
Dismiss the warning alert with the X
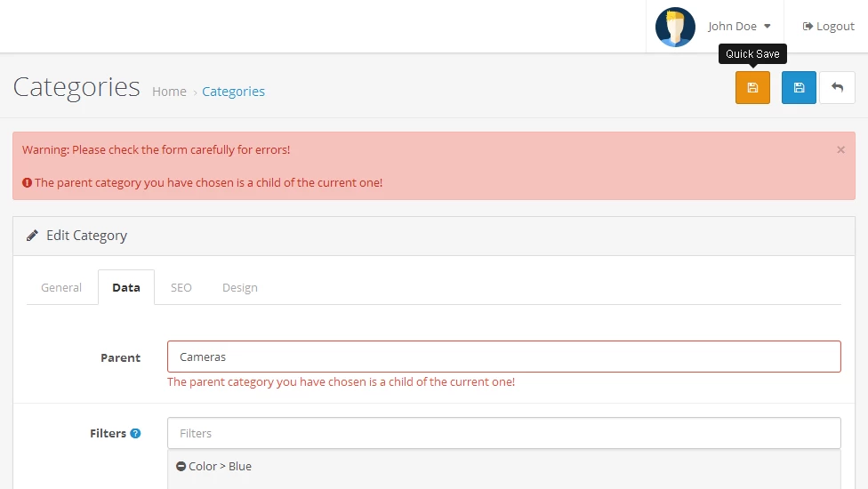click(x=840, y=150)
